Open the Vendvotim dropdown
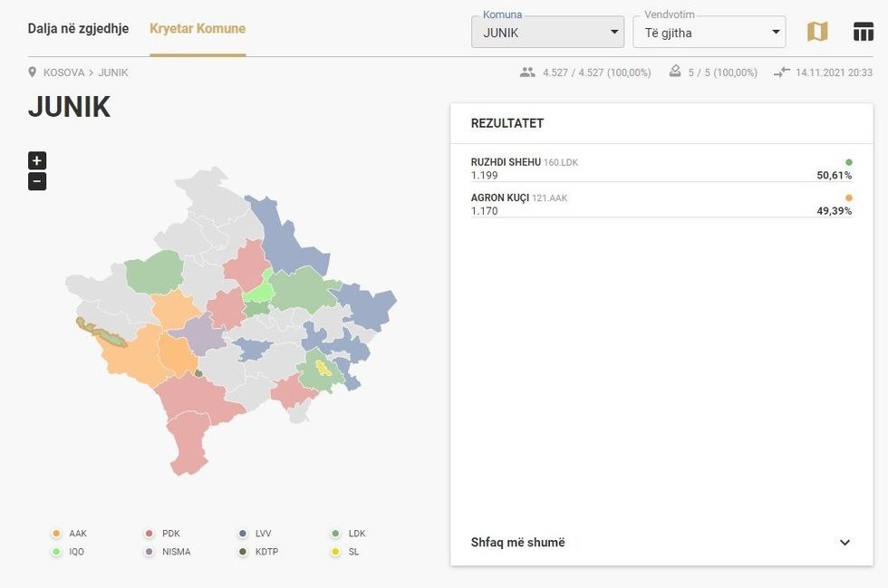 pos(709,33)
